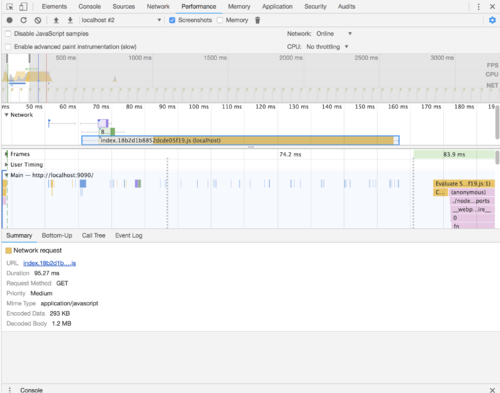Click the flame chart vertical scrollbar
500x393 pixels.
coord(497,158)
